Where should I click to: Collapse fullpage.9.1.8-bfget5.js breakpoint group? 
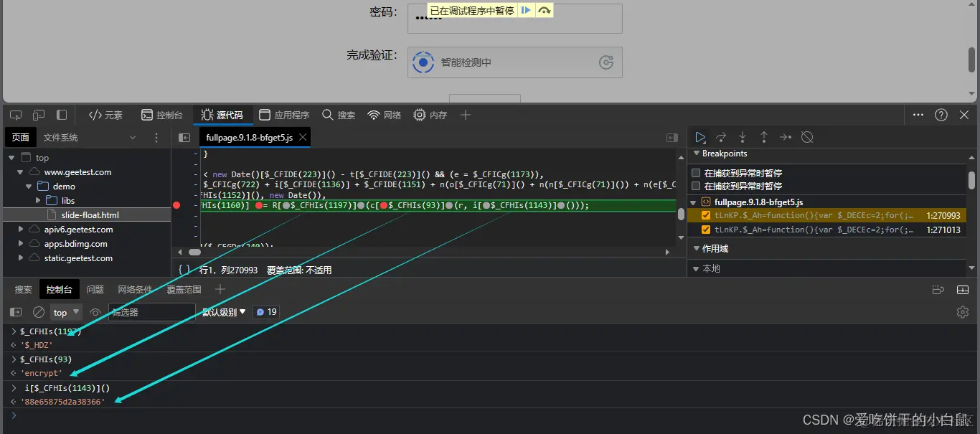point(694,202)
